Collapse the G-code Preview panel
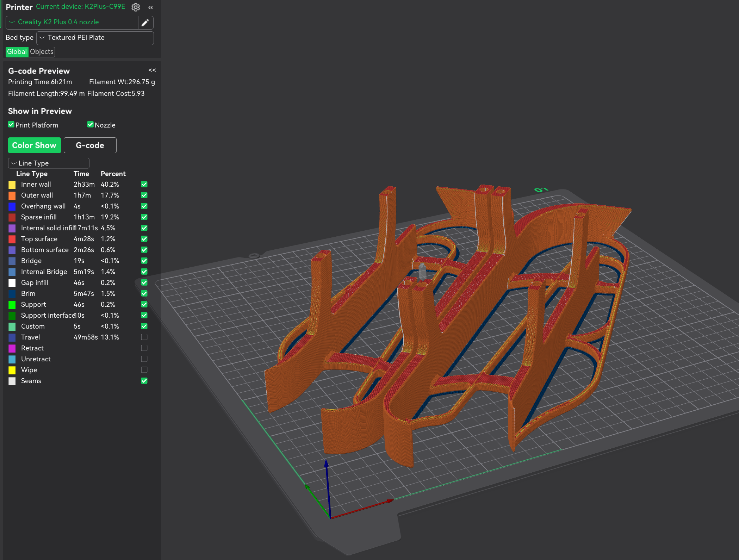 (x=152, y=70)
